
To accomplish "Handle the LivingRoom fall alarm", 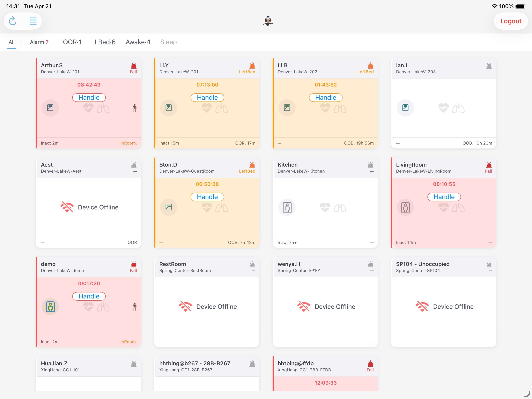I will 444,197.
